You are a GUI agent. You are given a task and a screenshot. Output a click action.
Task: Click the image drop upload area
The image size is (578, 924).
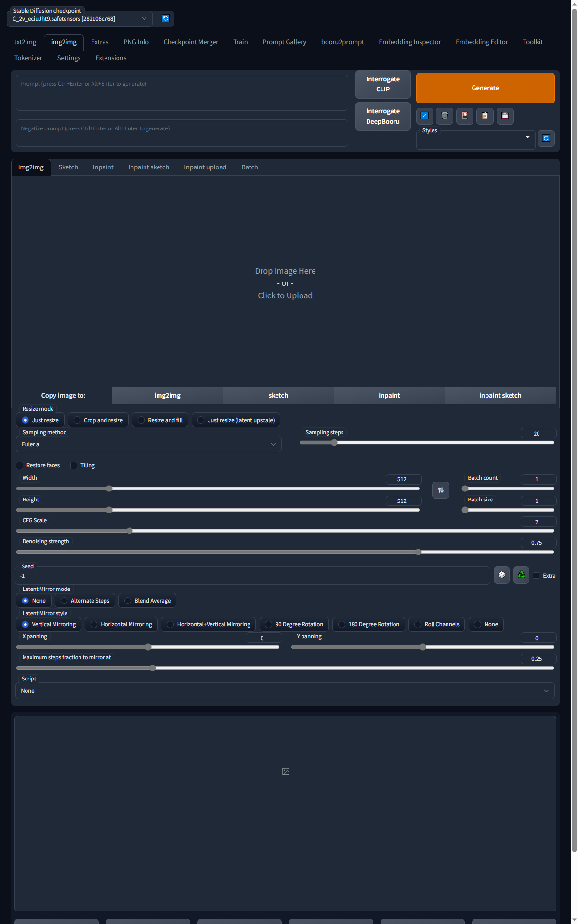(285, 283)
